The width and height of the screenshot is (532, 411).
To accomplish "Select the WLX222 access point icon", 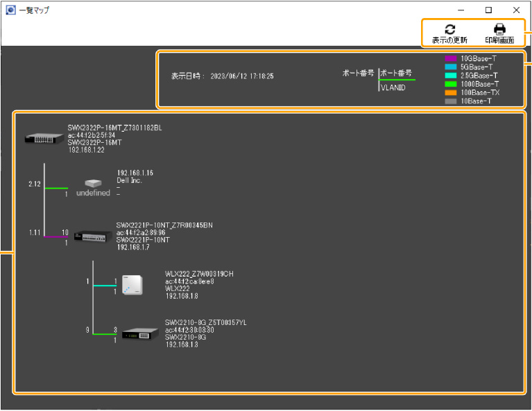I will (x=132, y=285).
